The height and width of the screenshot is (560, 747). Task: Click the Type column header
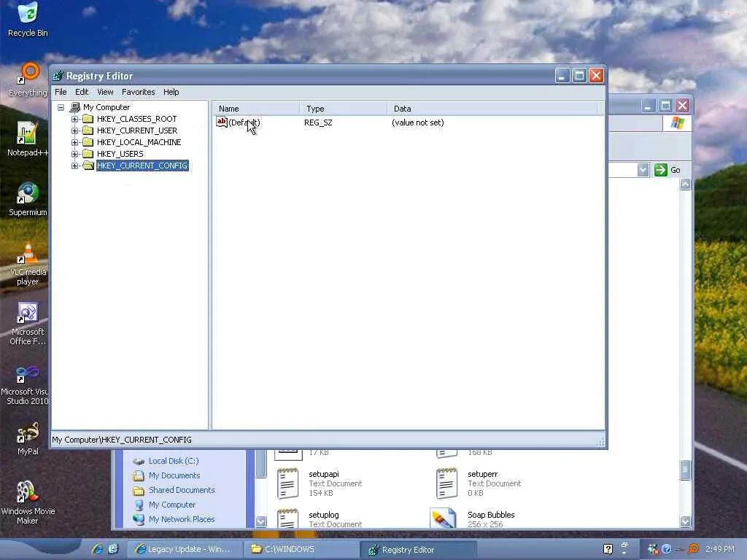click(x=343, y=109)
